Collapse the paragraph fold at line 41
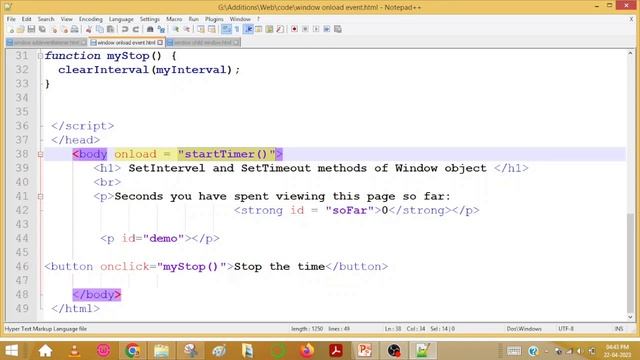This screenshot has width=640, height=360. [x=40, y=196]
